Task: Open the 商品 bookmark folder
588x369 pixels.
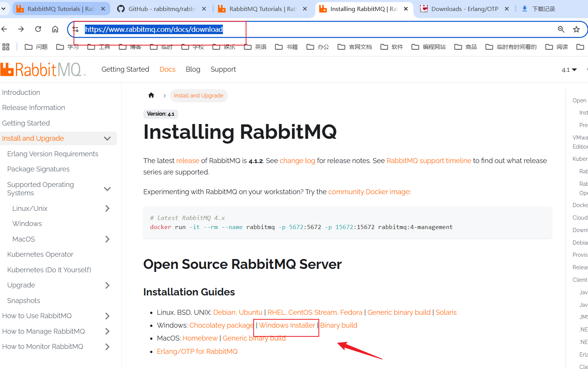Action: (466, 47)
